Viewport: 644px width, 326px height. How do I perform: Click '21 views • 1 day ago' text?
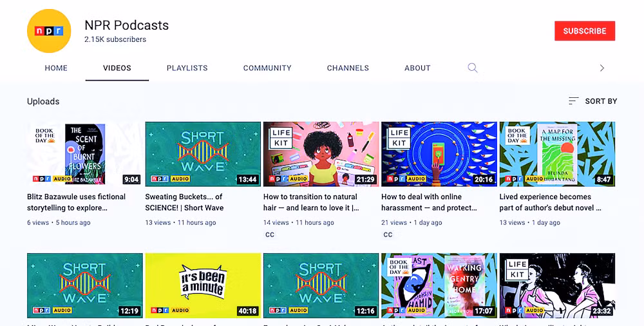coord(412,222)
